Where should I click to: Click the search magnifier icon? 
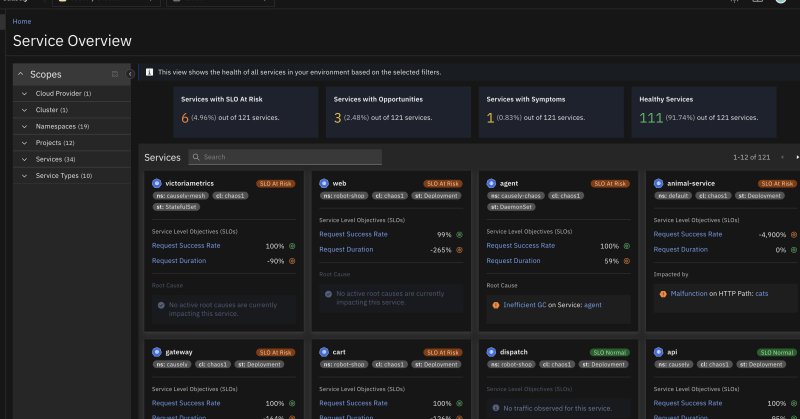pos(196,157)
